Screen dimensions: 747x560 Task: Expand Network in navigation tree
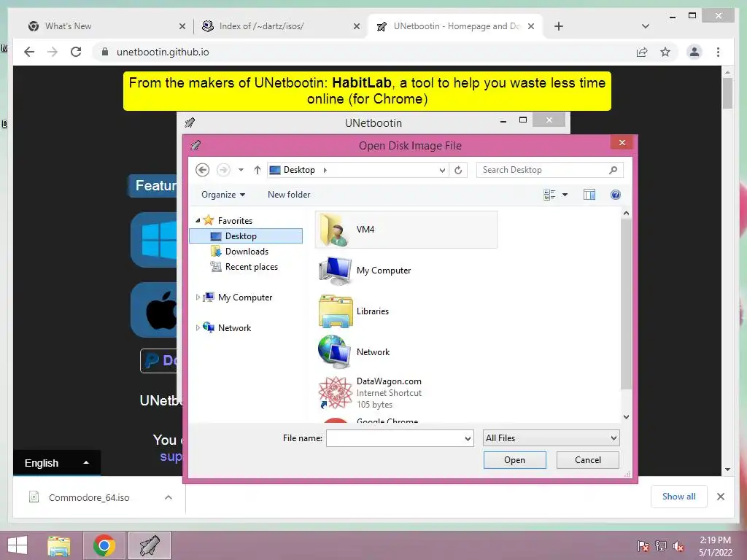(x=198, y=327)
